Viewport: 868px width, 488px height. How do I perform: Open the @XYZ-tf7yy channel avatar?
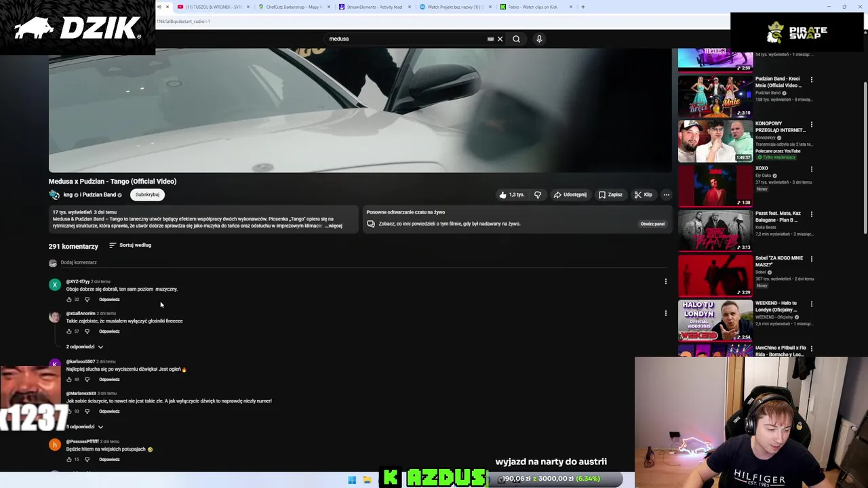click(54, 285)
